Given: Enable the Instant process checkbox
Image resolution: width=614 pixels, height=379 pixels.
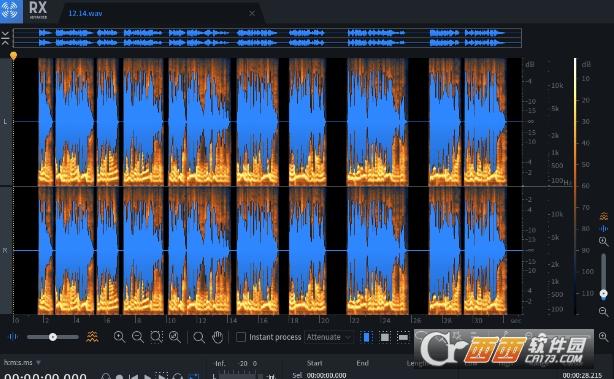Looking at the screenshot, I should [x=241, y=337].
